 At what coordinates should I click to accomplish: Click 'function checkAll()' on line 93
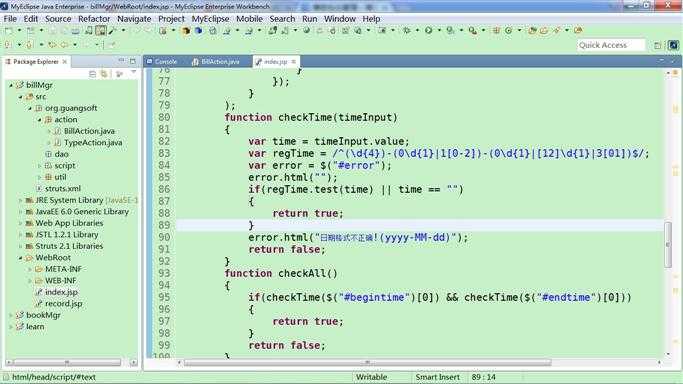[x=281, y=273]
